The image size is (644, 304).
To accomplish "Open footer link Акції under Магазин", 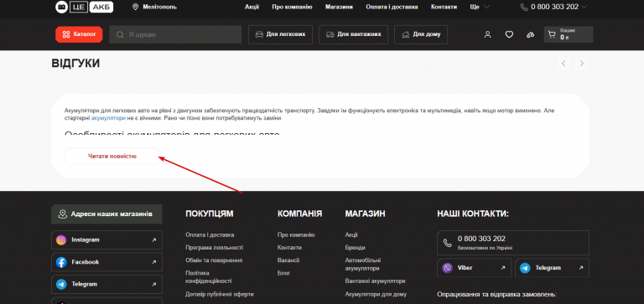I will pyautogui.click(x=351, y=235).
